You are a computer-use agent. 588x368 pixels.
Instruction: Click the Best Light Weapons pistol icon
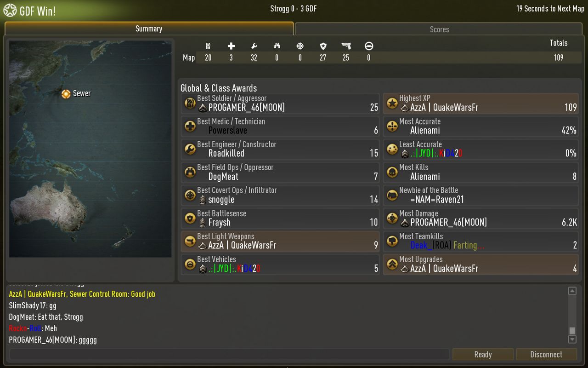point(190,241)
